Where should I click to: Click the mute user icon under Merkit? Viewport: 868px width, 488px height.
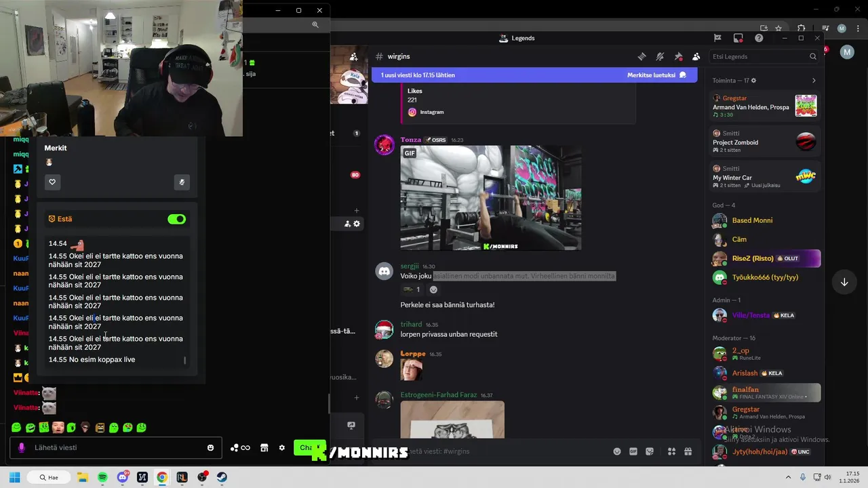pyautogui.click(x=181, y=182)
